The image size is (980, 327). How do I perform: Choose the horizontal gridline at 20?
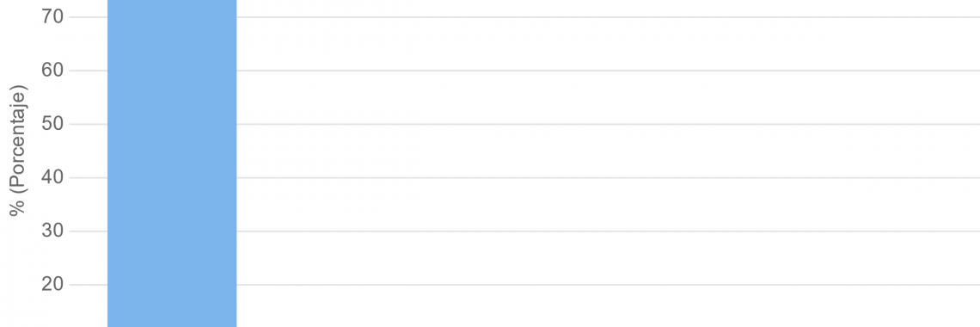608,285
